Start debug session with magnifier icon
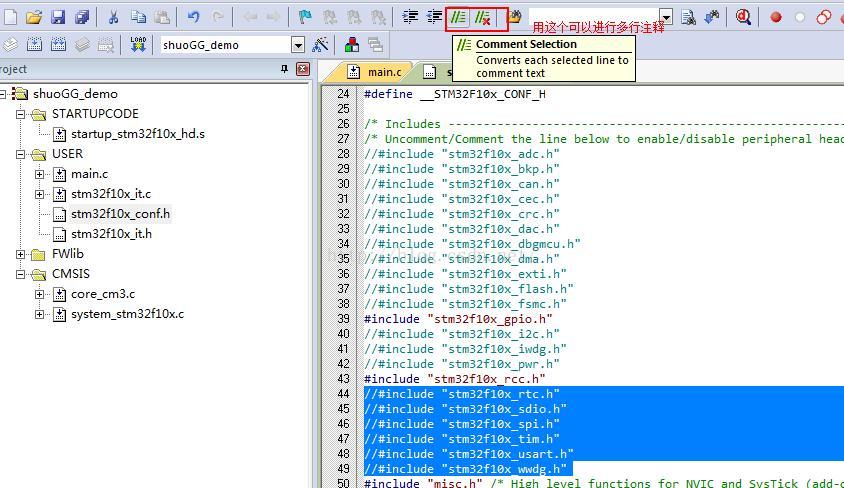The image size is (844, 488). [x=743, y=17]
